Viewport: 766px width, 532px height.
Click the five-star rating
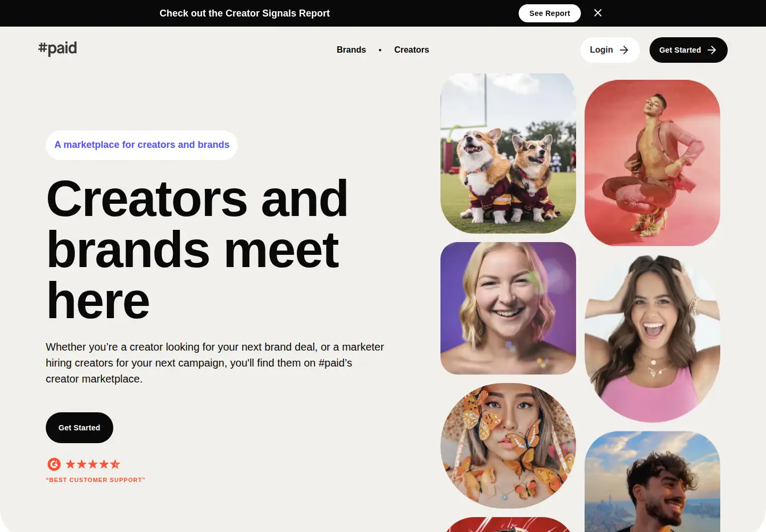pos(93,464)
